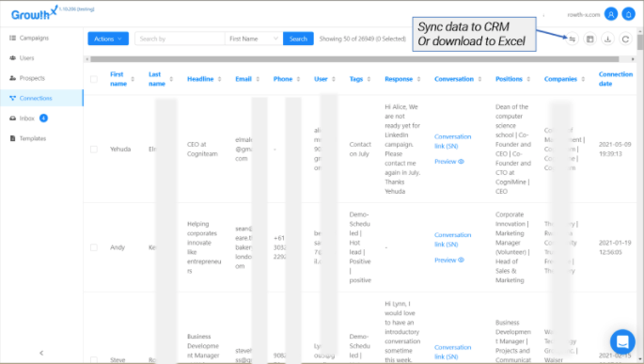The width and height of the screenshot is (644, 364).
Task: Open Yehuda's conversation Preview link
Action: [x=448, y=162]
